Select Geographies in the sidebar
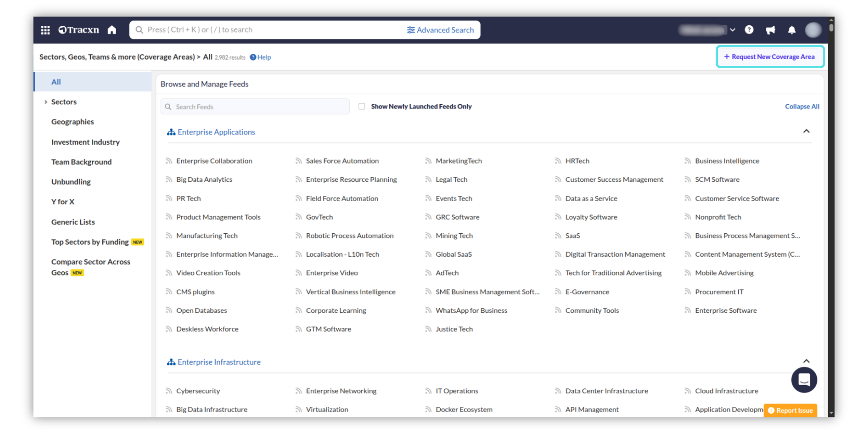 [x=72, y=122]
